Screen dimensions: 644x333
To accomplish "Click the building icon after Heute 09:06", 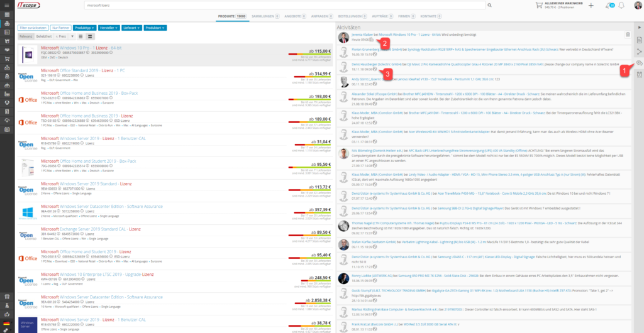I will pos(371,40).
